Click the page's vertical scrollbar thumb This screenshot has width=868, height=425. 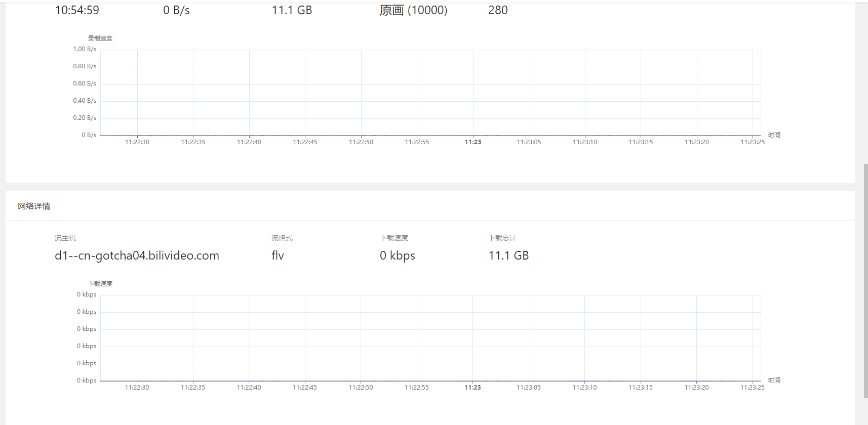(x=865, y=281)
